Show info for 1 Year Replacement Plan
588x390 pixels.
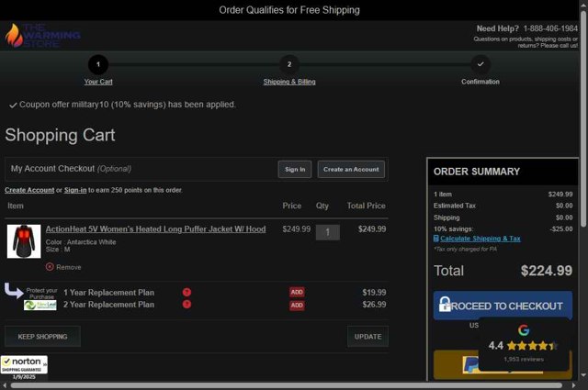click(187, 292)
